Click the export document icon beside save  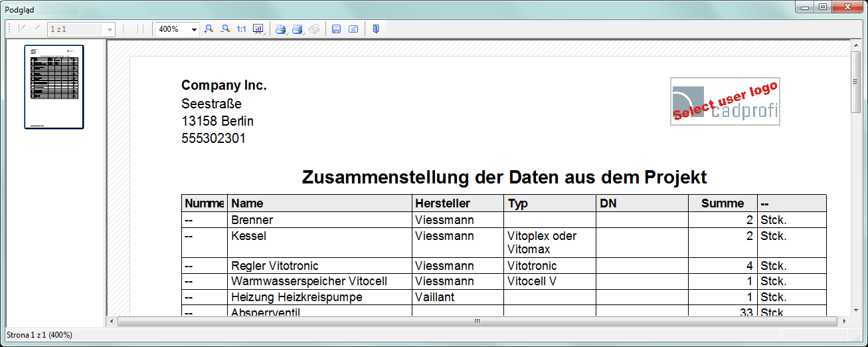point(353,29)
